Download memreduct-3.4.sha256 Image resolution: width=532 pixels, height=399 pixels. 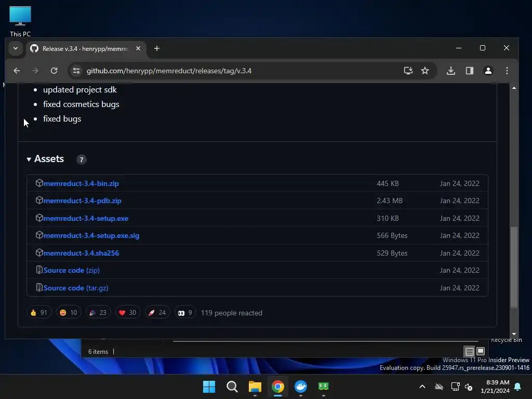81,253
